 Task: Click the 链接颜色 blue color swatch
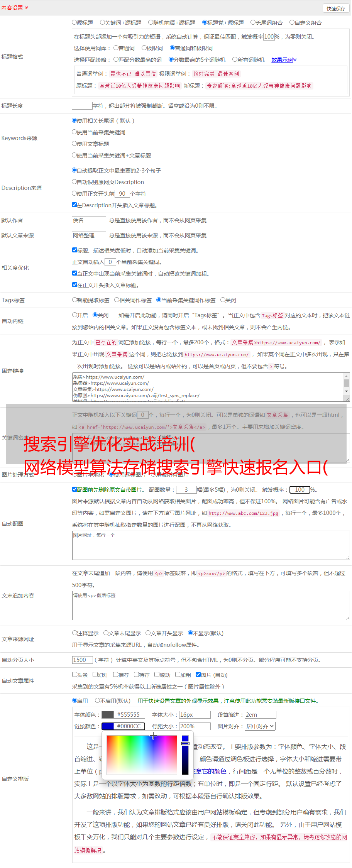tap(108, 726)
